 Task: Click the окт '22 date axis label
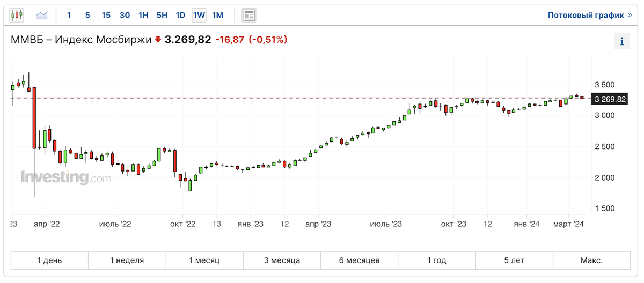184,224
